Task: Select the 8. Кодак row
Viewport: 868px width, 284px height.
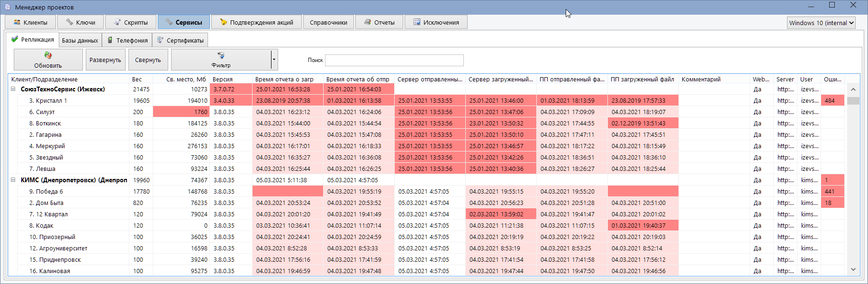Action: click(x=426, y=225)
